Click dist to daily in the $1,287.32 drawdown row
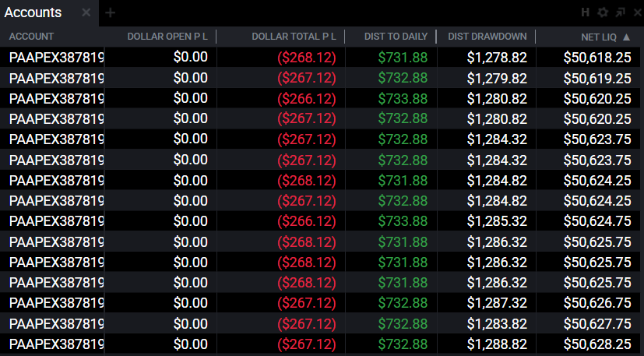Viewport: 644px width, 356px height. (403, 303)
